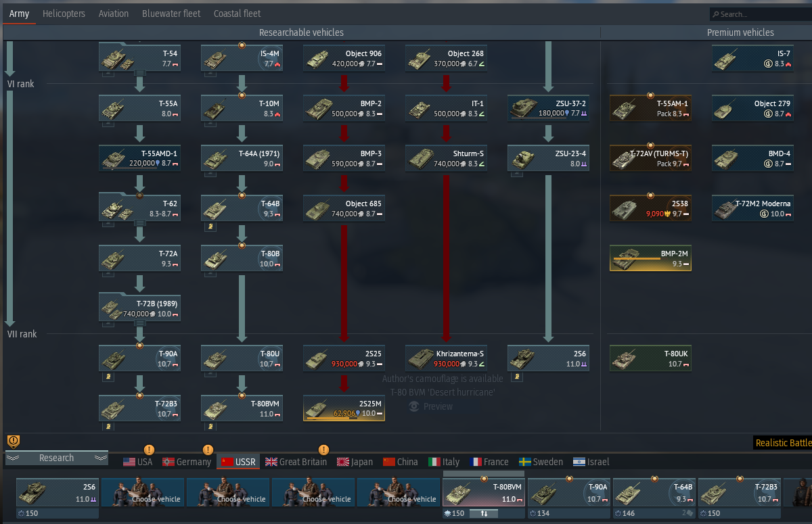The height and width of the screenshot is (524, 812).
Task: Select the T-80U tank card
Action: (x=242, y=358)
